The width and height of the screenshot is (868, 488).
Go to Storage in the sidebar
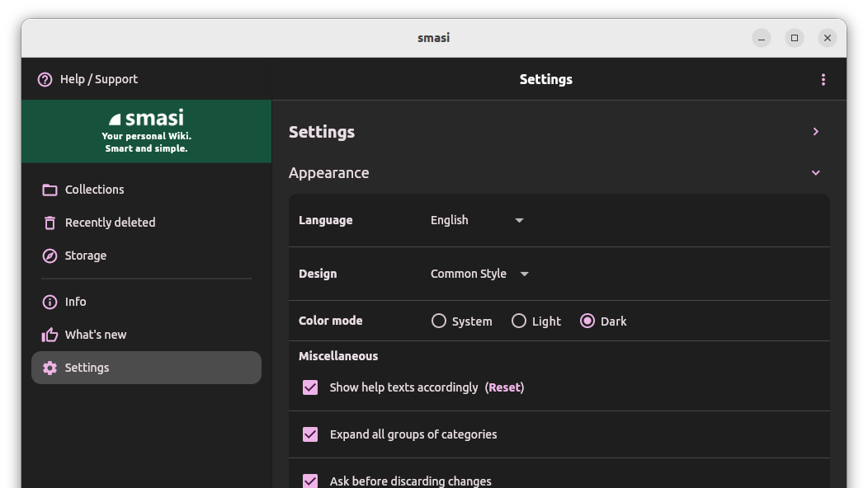[x=146, y=256]
